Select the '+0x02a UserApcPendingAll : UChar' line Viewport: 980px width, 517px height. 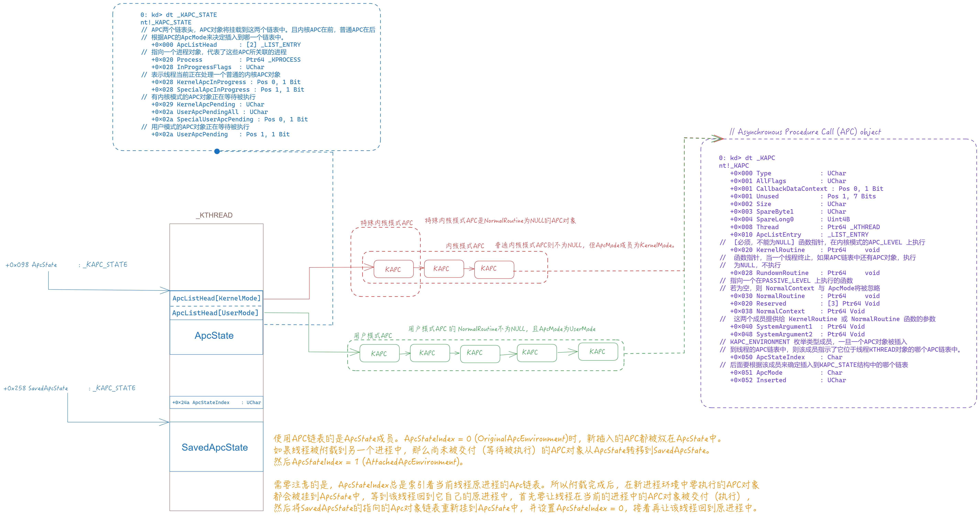tap(209, 112)
